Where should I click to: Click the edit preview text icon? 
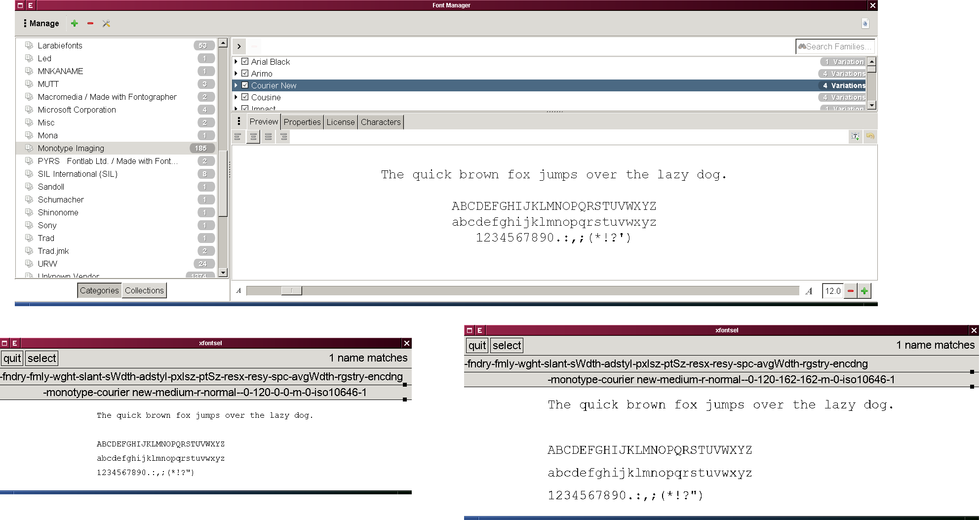click(x=855, y=137)
